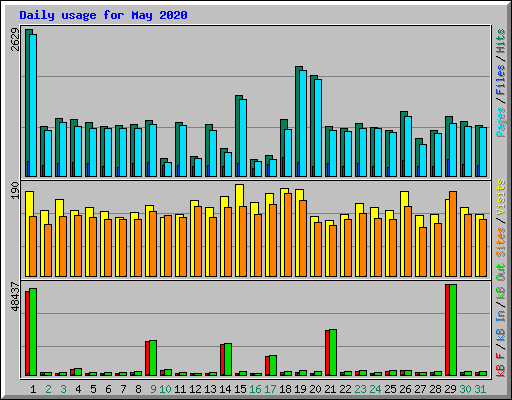The width and height of the screenshot is (512, 400).
Task: Click day label 22 on x-axis
Action: point(345,389)
